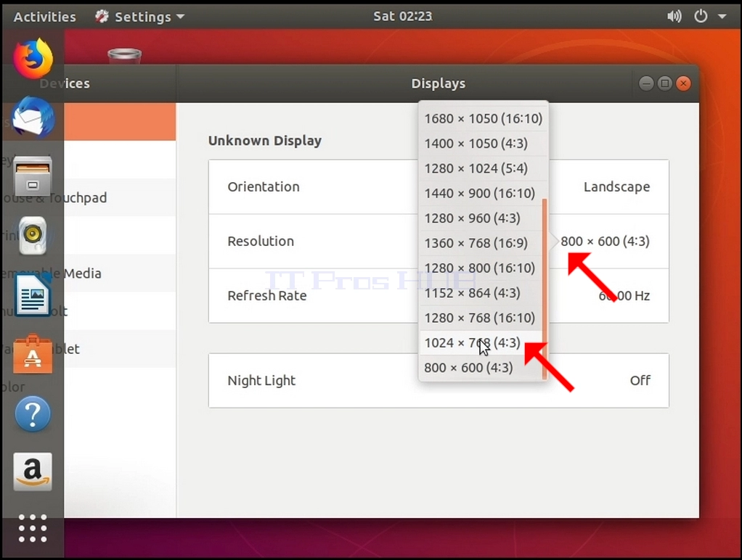Click the resolution list scrollbar
This screenshot has height=560, width=742.
(545, 289)
